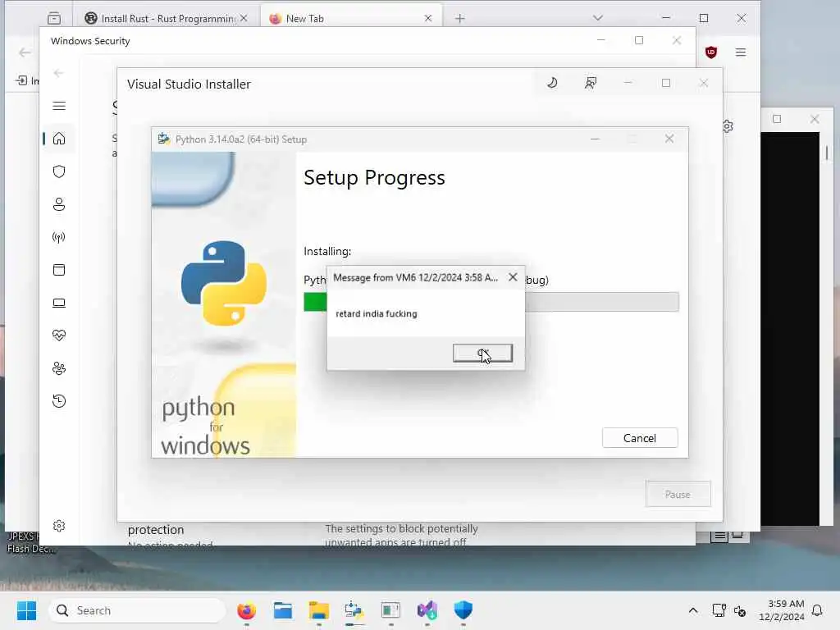Open a new Firefox tab with plus
This screenshot has width=840, height=630.
459,19
